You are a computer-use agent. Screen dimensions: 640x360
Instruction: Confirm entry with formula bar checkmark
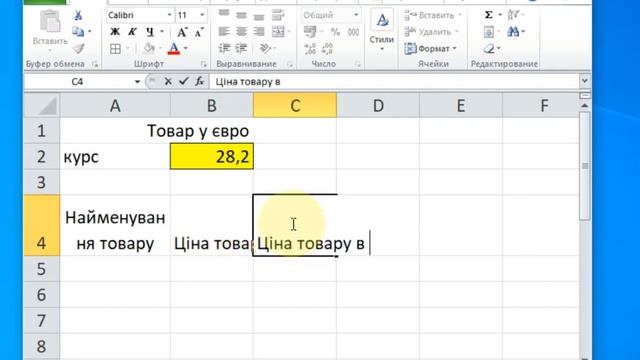pyautogui.click(x=184, y=81)
